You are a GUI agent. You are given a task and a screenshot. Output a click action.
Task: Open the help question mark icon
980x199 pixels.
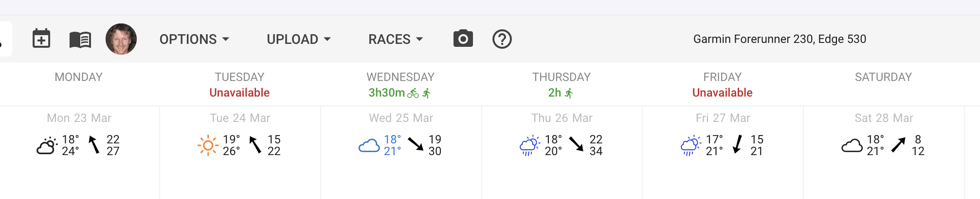click(x=502, y=39)
